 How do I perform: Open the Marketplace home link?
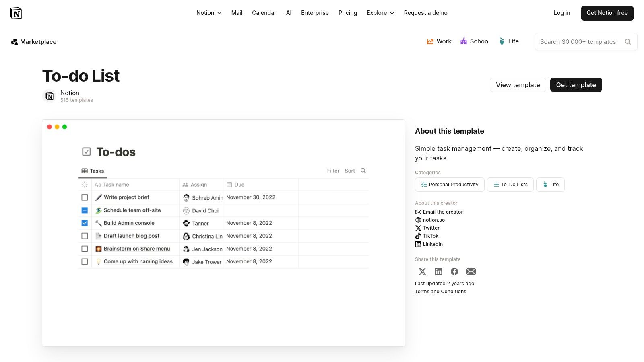(34, 42)
